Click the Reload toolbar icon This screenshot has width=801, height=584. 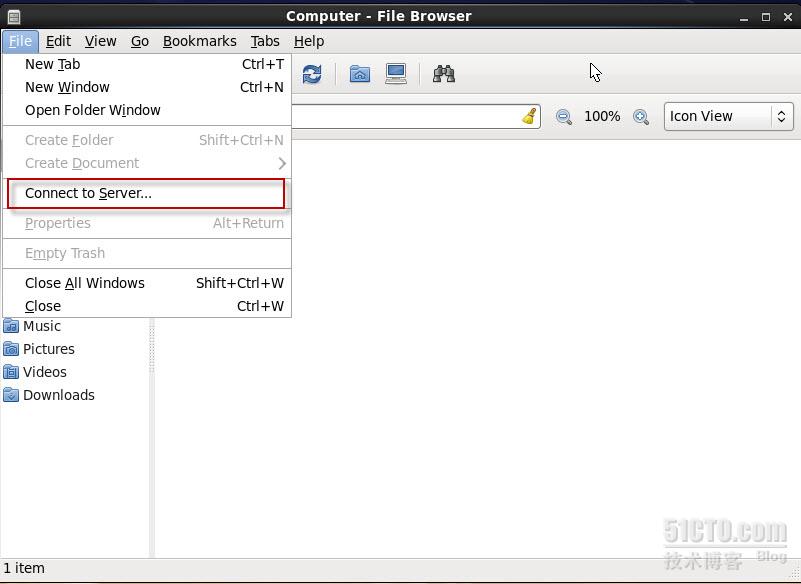click(x=312, y=74)
